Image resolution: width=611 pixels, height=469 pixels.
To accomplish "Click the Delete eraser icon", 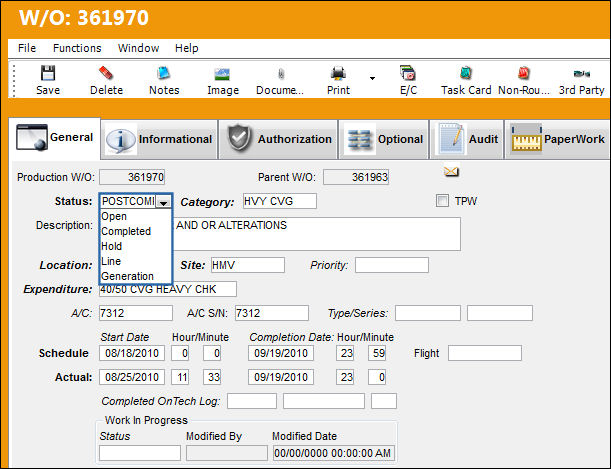I will point(106,73).
